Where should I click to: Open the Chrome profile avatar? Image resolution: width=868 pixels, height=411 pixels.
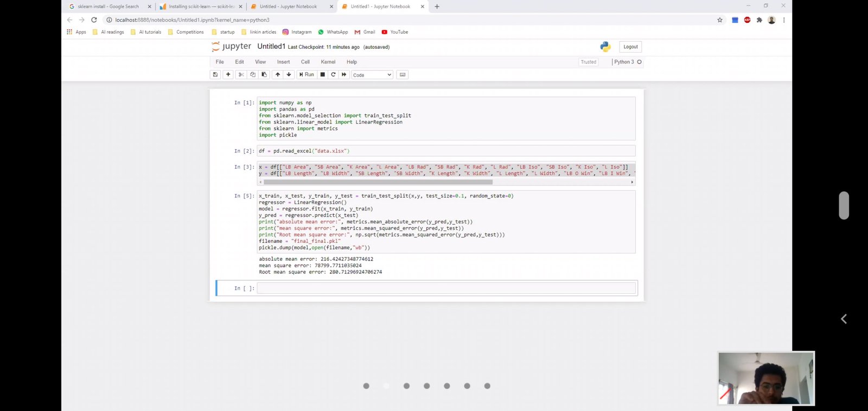(771, 20)
